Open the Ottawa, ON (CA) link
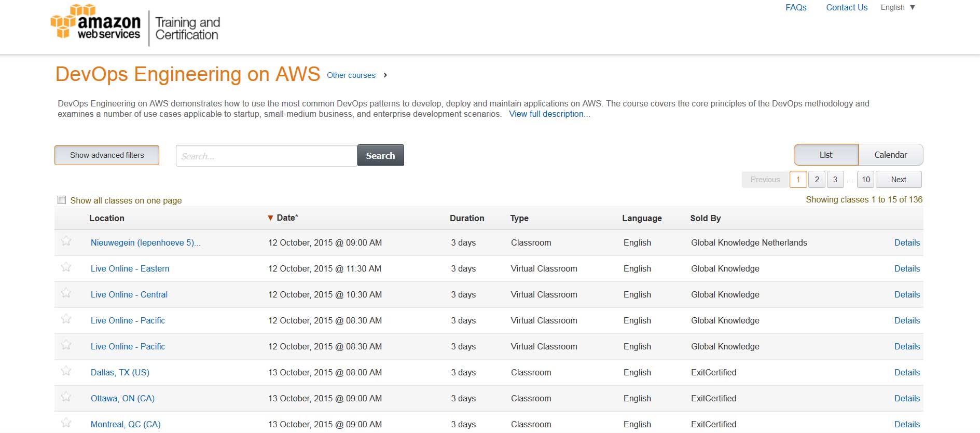This screenshot has width=980, height=433. (122, 398)
